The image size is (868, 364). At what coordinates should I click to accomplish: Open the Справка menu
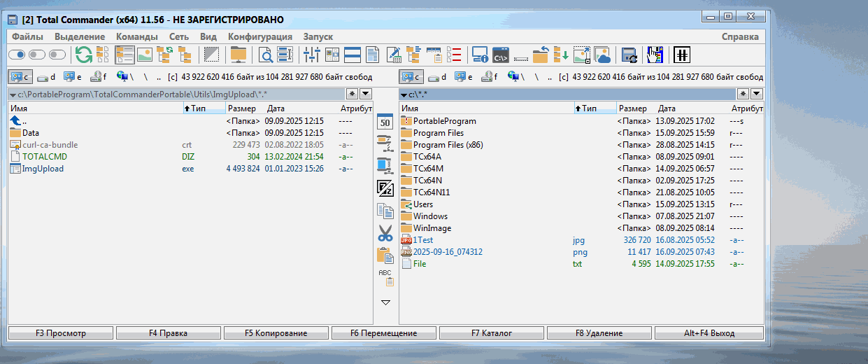pyautogui.click(x=740, y=36)
